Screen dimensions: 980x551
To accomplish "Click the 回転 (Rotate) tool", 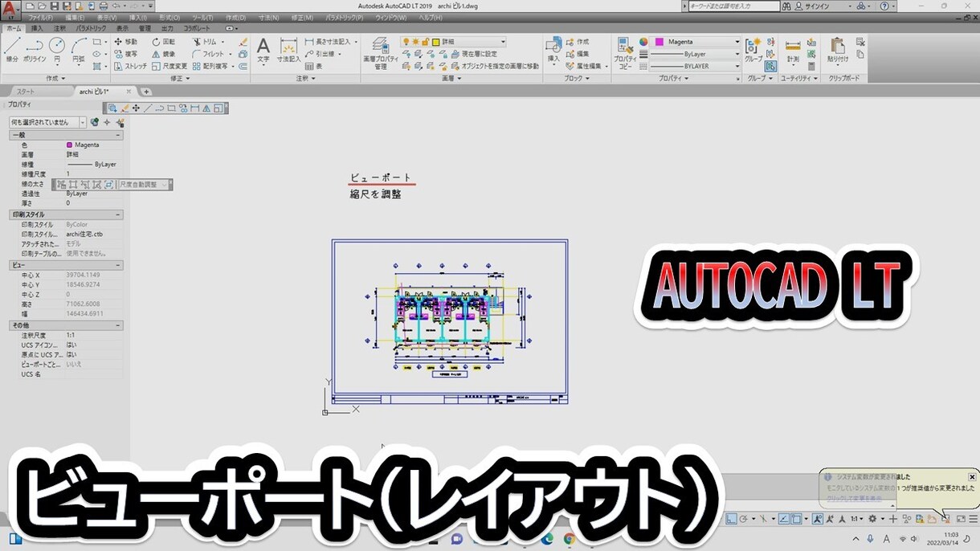I will pos(163,42).
